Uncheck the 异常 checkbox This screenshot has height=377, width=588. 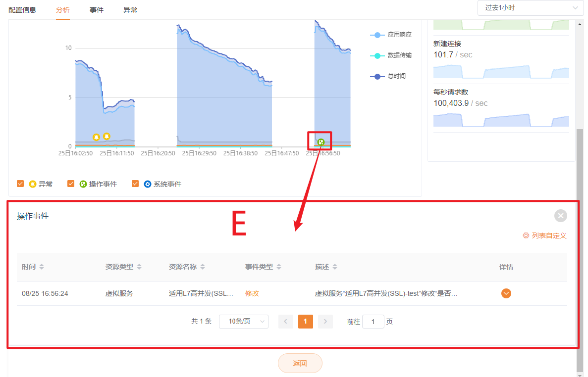coord(20,183)
